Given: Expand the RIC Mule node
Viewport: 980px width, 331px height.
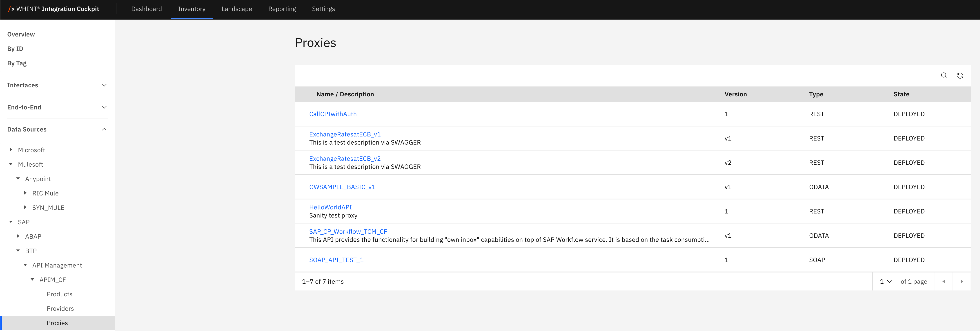Looking at the screenshot, I should click(x=25, y=193).
